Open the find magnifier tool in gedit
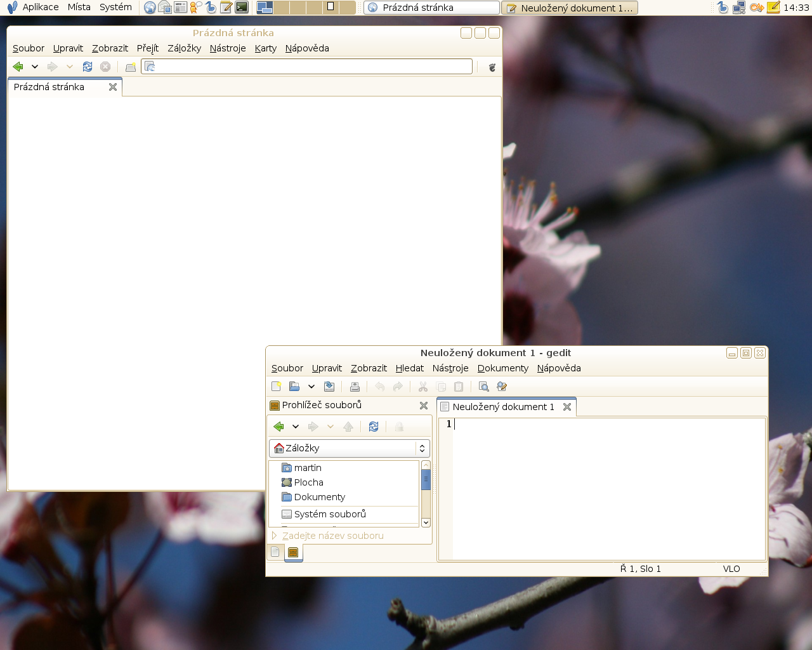The image size is (812, 650). (483, 387)
